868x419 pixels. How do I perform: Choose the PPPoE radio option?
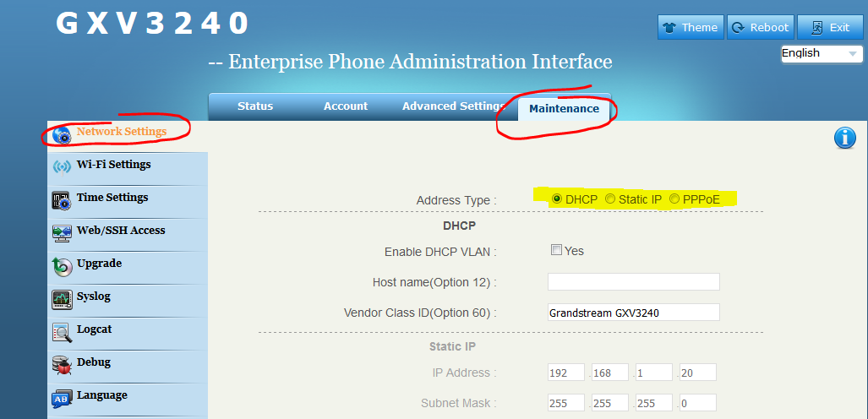click(674, 199)
